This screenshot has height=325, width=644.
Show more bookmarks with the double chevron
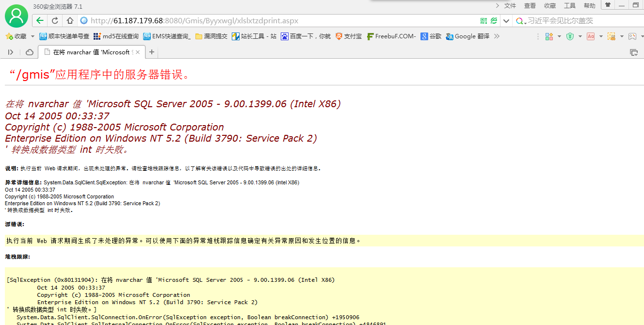pyautogui.click(x=496, y=36)
